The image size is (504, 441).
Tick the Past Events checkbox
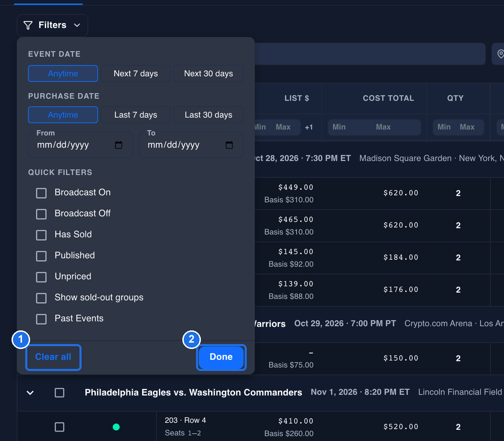[41, 319]
